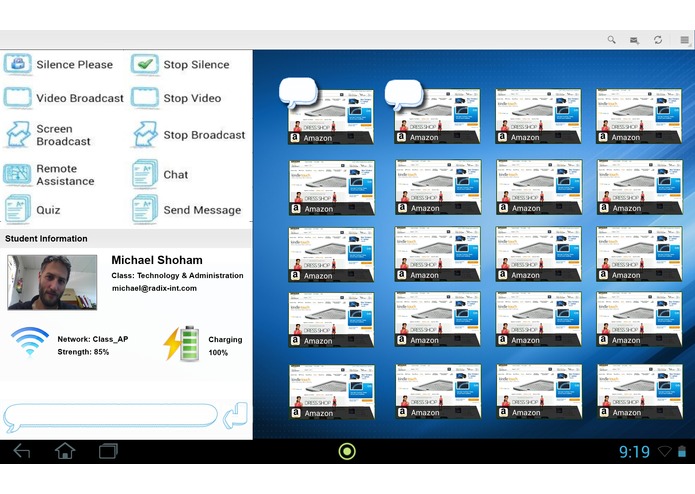The width and height of the screenshot is (695, 494).
Task: Click the Silence Please icon
Action: point(18,64)
